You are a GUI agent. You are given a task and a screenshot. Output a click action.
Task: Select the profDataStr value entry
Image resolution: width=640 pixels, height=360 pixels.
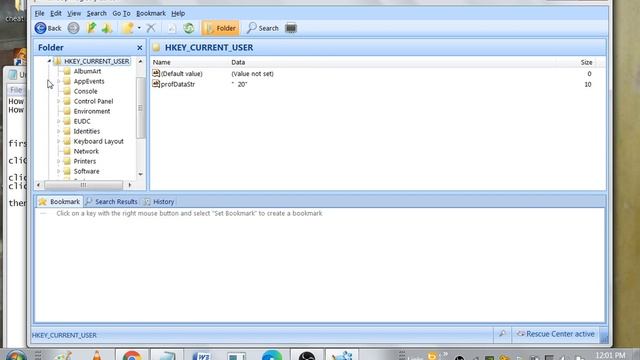(x=174, y=84)
